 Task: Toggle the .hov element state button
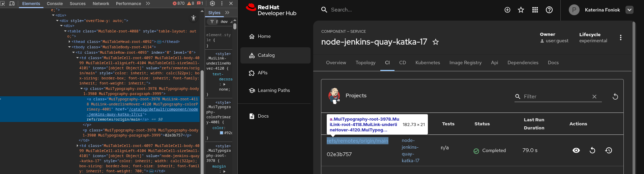coord(224,22)
